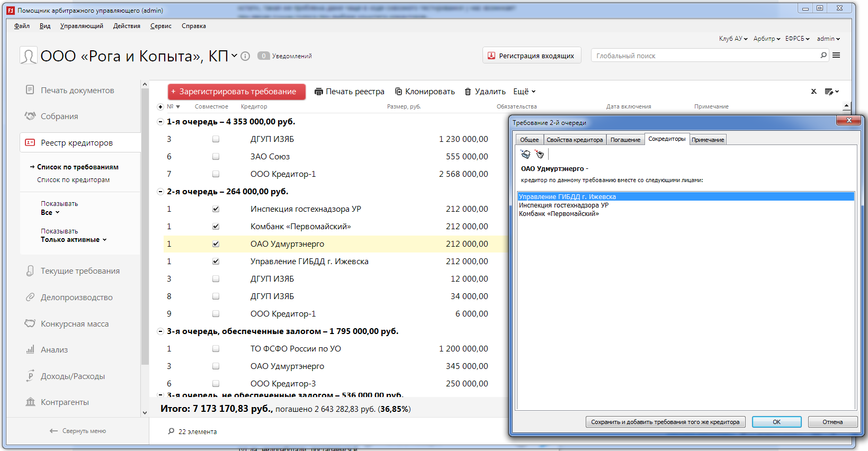Click the add co-creditor icon in dialog
This screenshot has width=868, height=451.
click(525, 154)
